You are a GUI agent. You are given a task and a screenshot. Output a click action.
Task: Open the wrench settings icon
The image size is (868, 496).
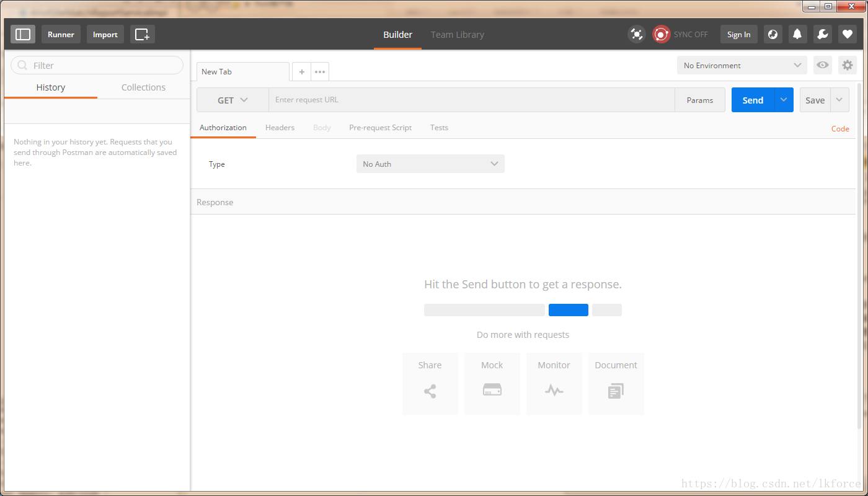823,34
